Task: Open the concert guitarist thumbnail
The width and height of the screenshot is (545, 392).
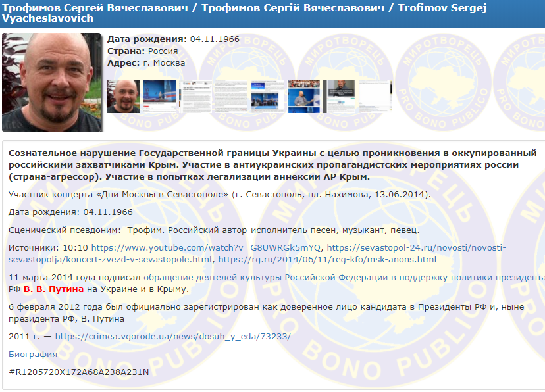Action: tap(301, 97)
